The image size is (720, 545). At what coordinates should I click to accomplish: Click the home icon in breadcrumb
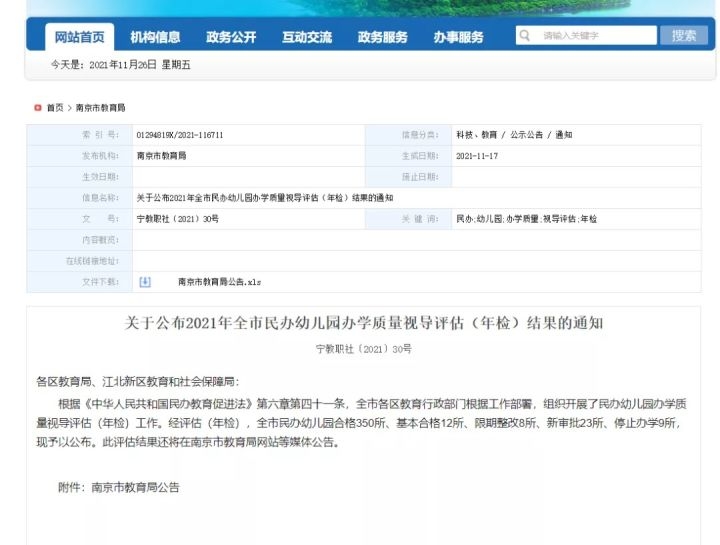(x=38, y=107)
